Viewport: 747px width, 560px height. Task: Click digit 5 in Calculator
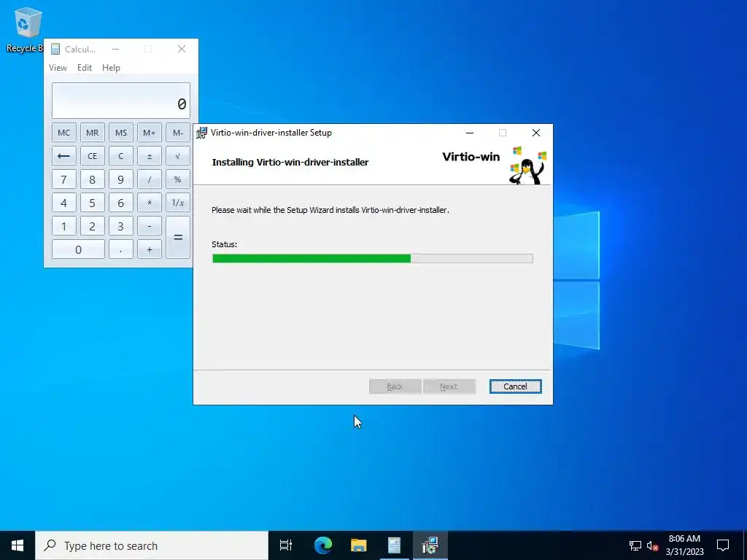[x=93, y=203]
